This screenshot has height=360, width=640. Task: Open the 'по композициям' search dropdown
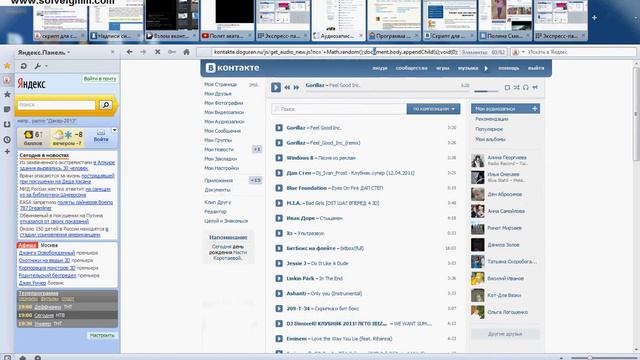pyautogui.click(x=433, y=109)
